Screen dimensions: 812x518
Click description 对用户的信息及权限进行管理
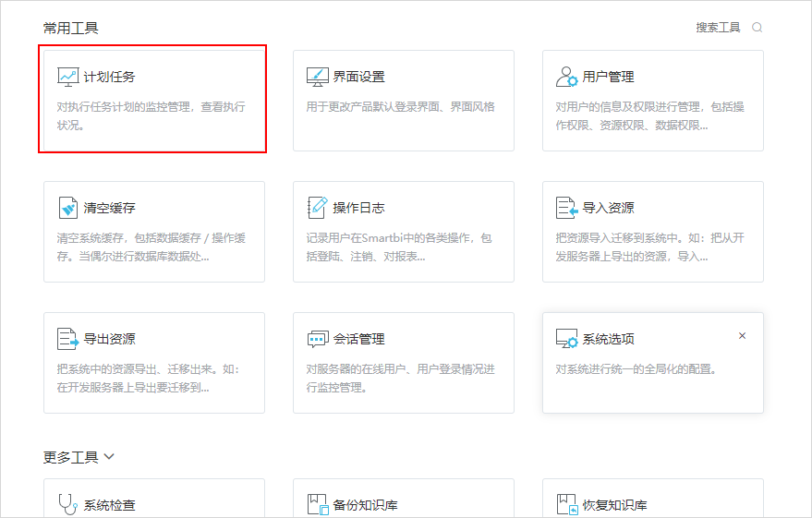650,116
